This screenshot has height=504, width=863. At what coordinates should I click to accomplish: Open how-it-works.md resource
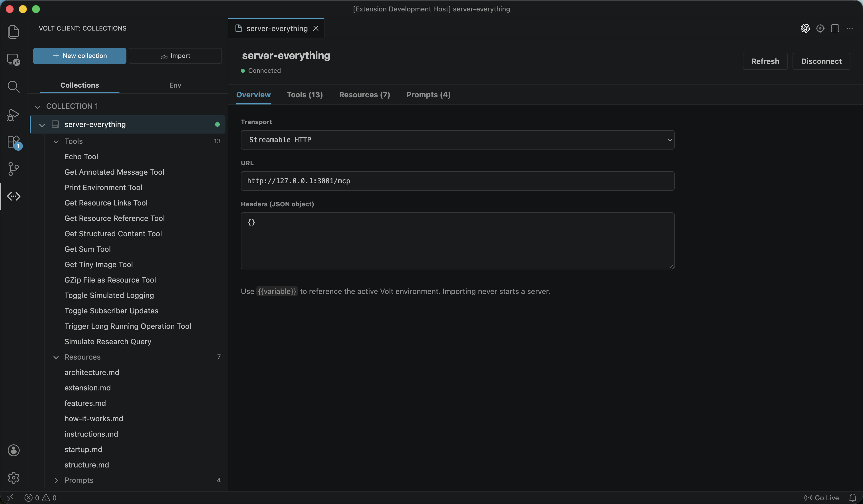[x=94, y=419]
